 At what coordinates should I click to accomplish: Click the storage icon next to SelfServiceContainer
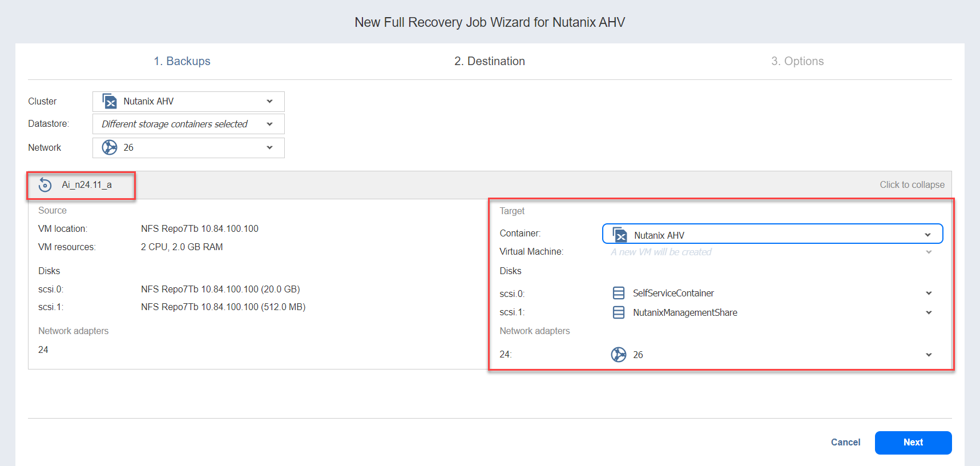pyautogui.click(x=619, y=293)
